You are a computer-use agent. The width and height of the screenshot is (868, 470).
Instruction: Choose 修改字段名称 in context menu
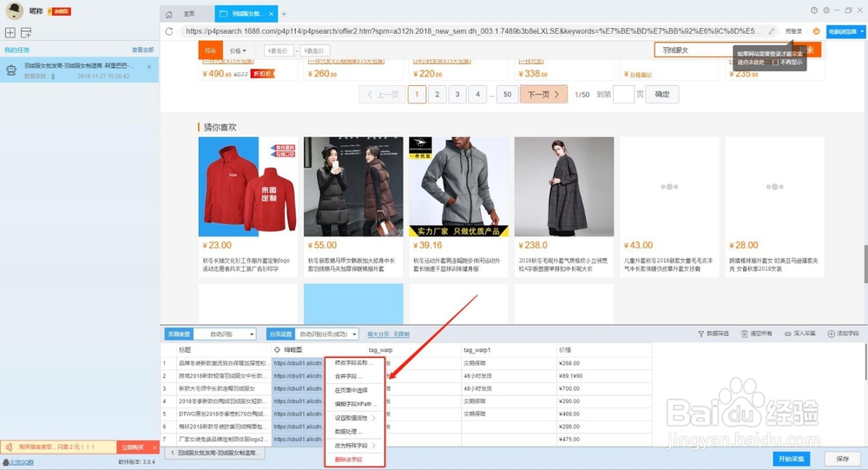[x=354, y=363]
